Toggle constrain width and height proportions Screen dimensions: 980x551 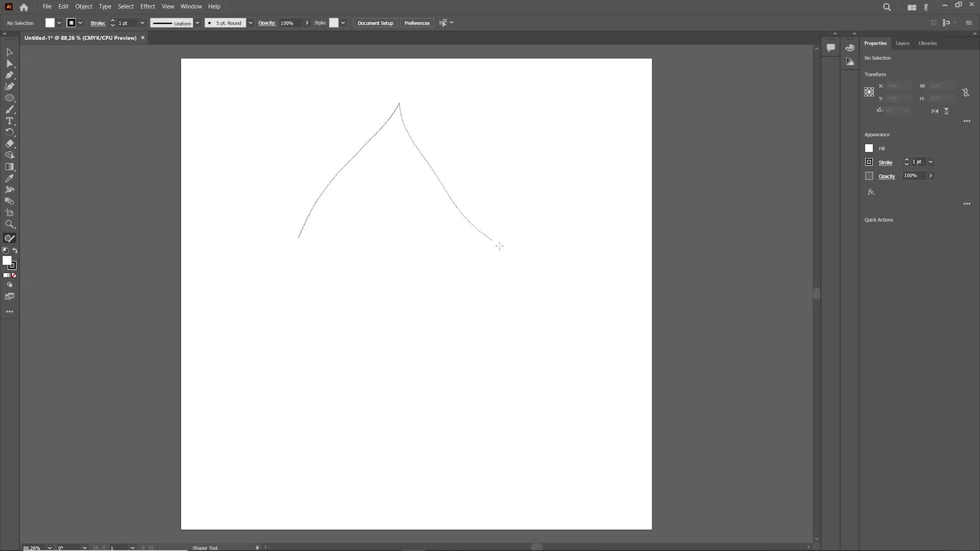(x=965, y=92)
